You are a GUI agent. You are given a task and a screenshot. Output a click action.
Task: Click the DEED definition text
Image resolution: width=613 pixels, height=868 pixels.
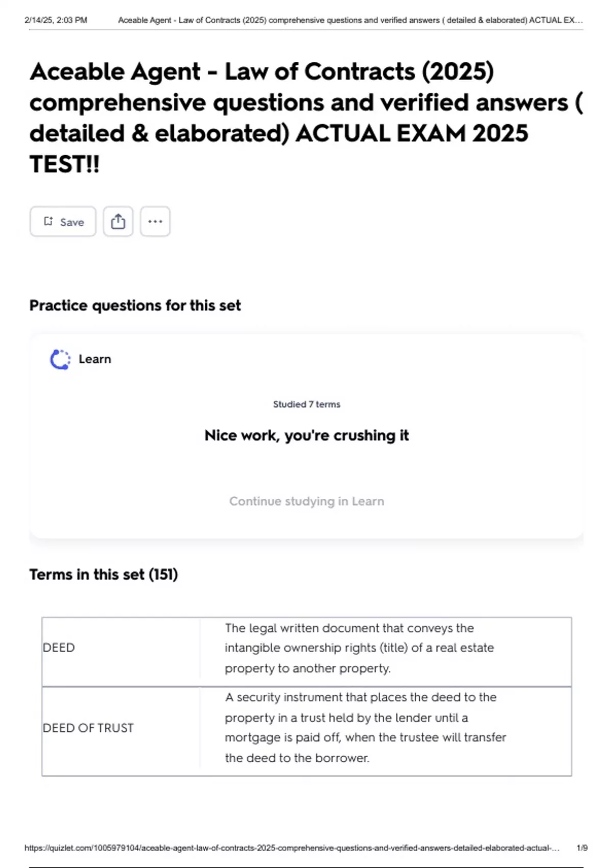(x=359, y=648)
